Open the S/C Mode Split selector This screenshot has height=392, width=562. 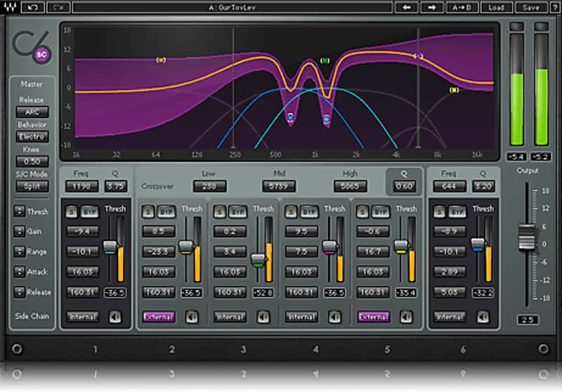(32, 186)
